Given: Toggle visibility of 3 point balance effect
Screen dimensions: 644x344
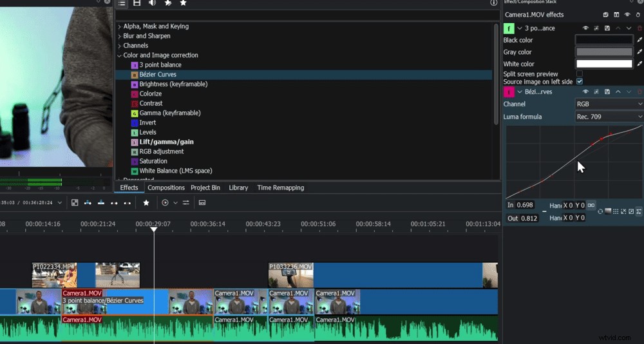Looking at the screenshot, I should tap(585, 28).
